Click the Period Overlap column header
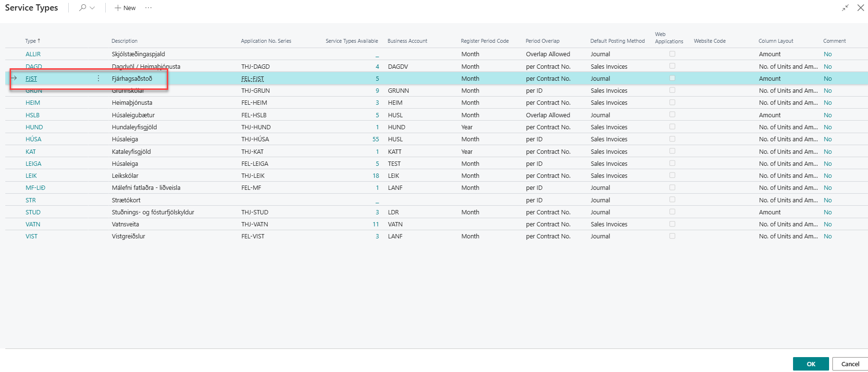Image resolution: width=868 pixels, height=372 pixels. pos(542,41)
